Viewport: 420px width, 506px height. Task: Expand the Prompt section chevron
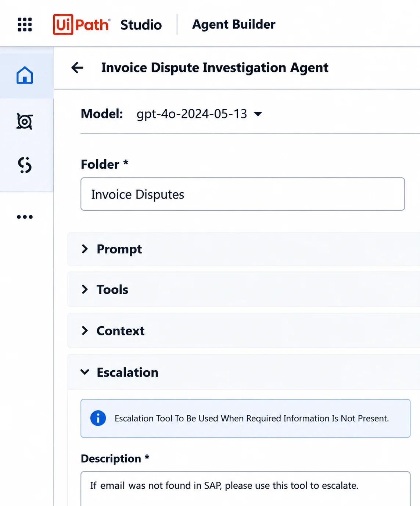point(85,249)
